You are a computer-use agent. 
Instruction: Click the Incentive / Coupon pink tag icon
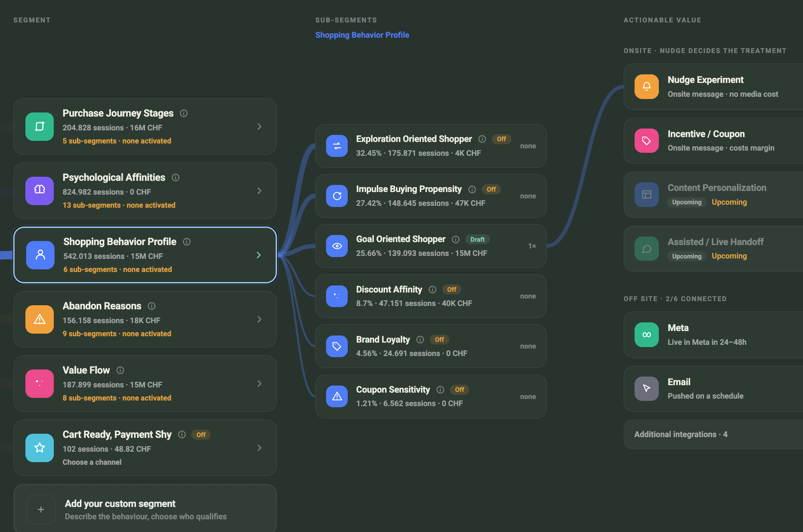pyautogui.click(x=647, y=141)
